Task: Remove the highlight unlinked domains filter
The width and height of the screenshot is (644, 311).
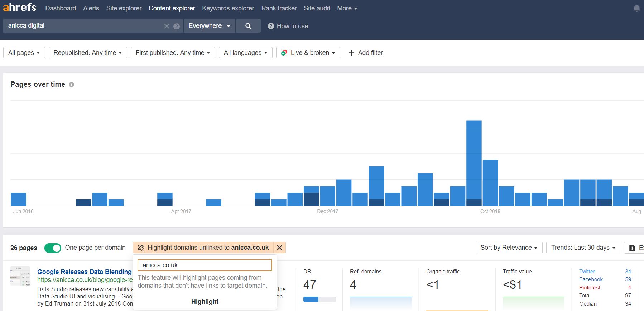Action: tap(280, 248)
